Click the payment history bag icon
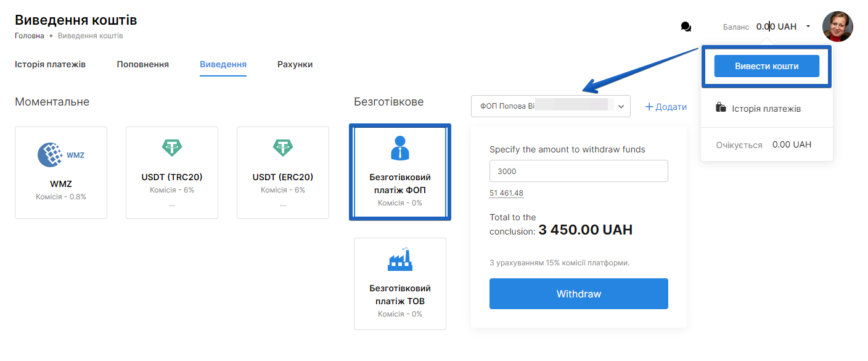Screen dimensions: 868x361 (x=721, y=108)
